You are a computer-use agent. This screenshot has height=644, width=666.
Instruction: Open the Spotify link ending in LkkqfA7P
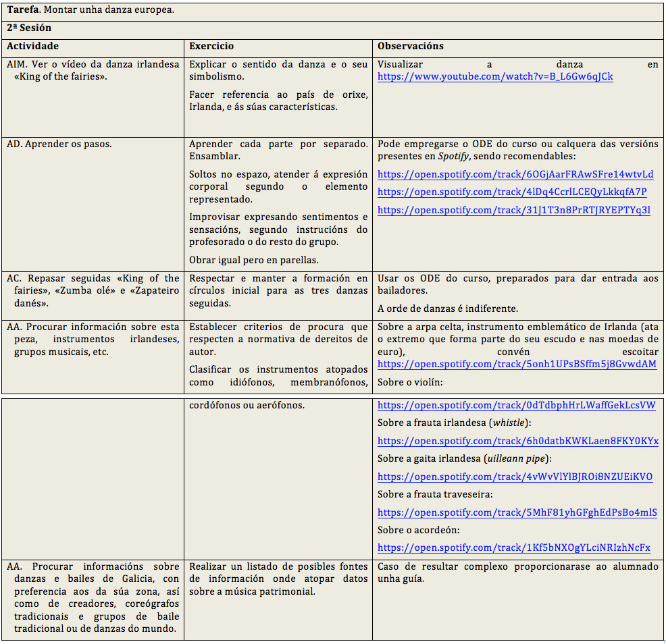pos(512,192)
